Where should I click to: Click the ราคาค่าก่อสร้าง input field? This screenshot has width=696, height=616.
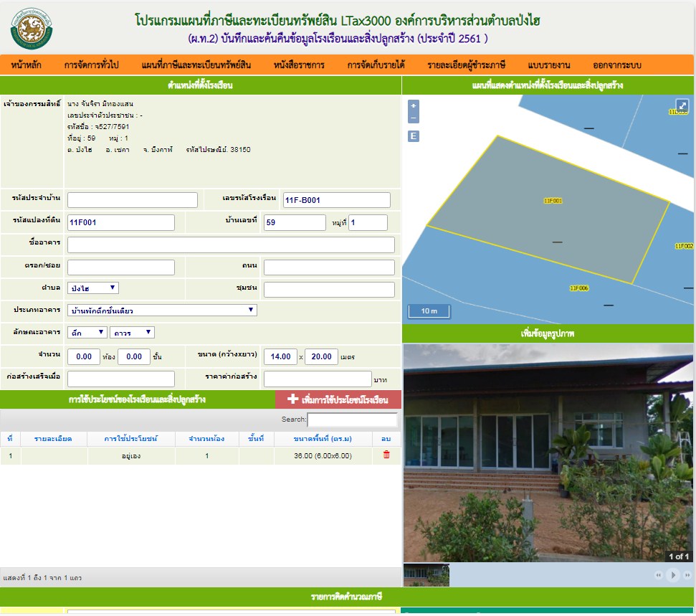318,379
